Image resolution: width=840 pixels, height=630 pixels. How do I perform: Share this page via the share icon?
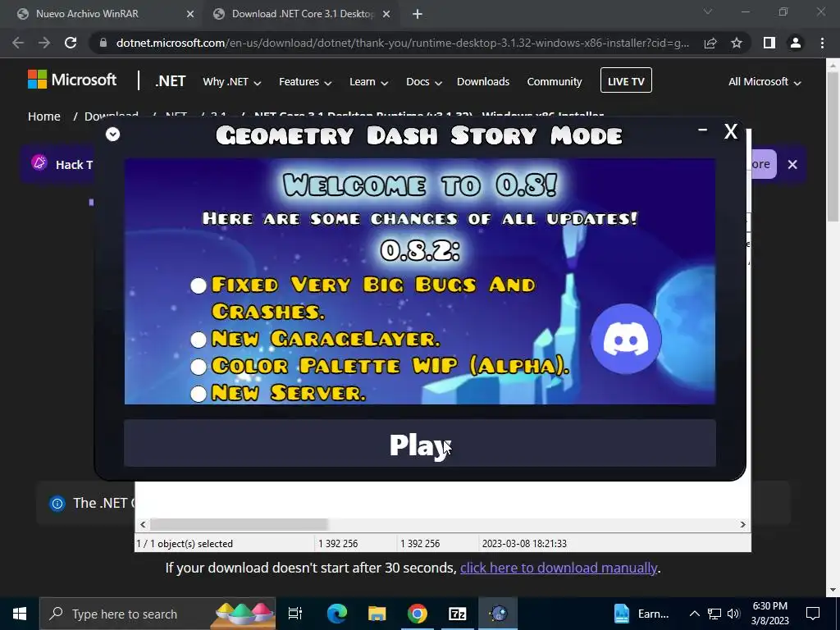coord(710,43)
